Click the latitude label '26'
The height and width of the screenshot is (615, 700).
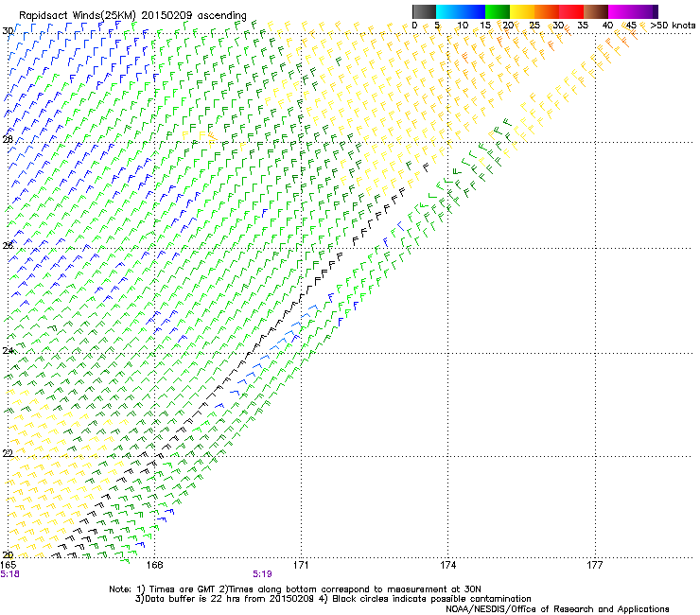(8, 245)
